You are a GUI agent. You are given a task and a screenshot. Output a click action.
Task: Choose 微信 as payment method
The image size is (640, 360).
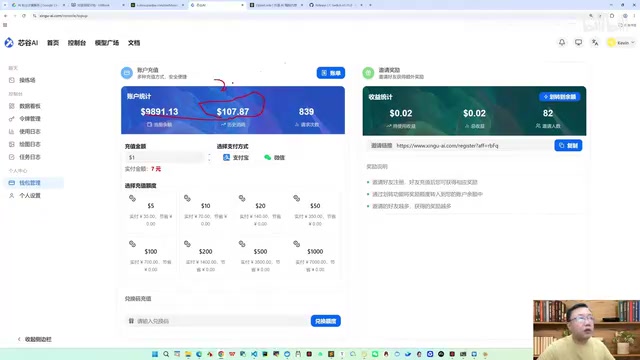click(x=274, y=157)
